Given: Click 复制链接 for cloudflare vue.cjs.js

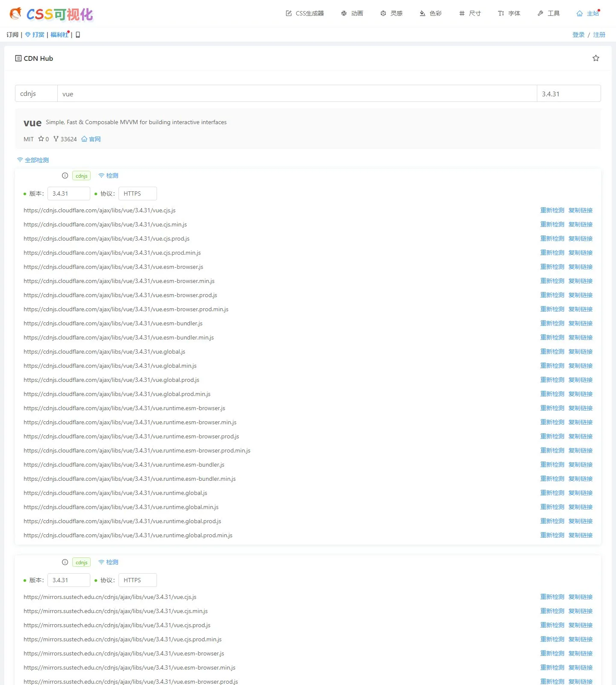Looking at the screenshot, I should (x=580, y=210).
